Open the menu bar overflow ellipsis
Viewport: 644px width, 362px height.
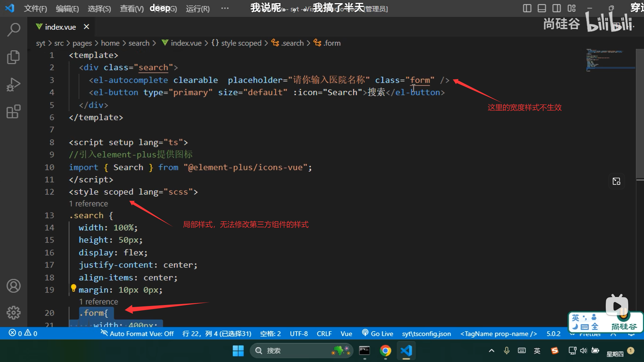tap(225, 8)
